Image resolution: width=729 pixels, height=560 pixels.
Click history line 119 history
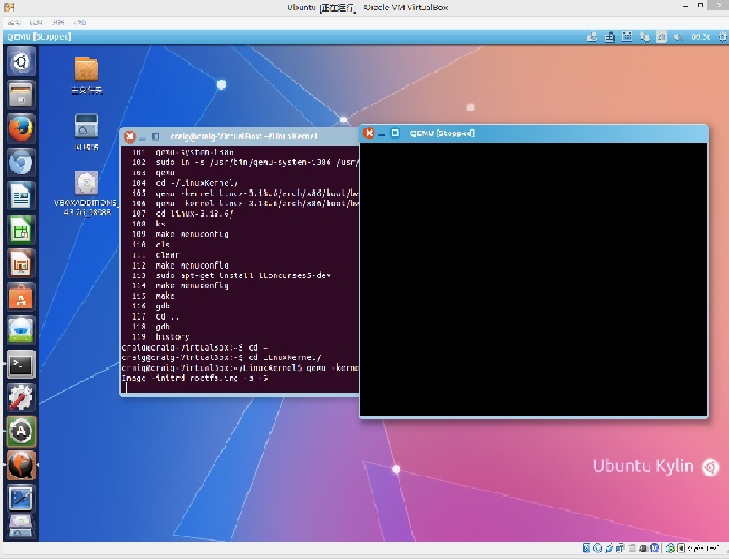[160, 336]
